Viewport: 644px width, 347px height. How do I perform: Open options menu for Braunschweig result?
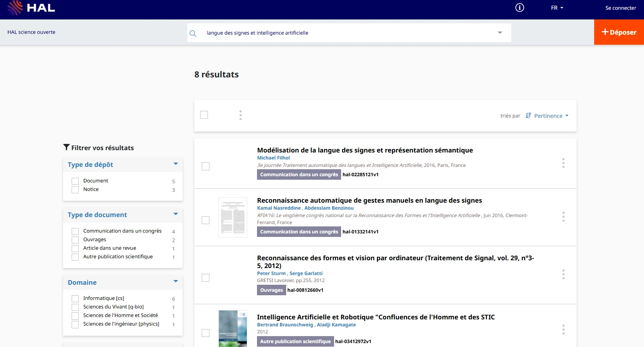tap(563, 329)
